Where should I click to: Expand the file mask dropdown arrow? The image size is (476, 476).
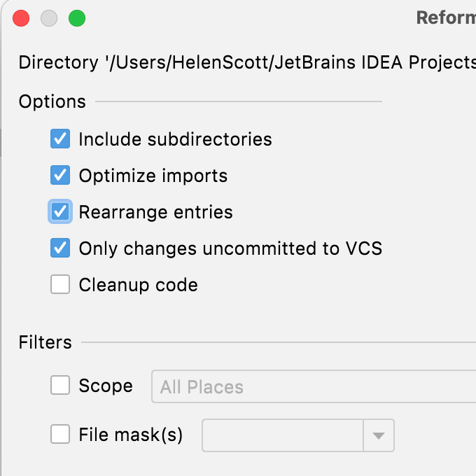[x=379, y=435]
